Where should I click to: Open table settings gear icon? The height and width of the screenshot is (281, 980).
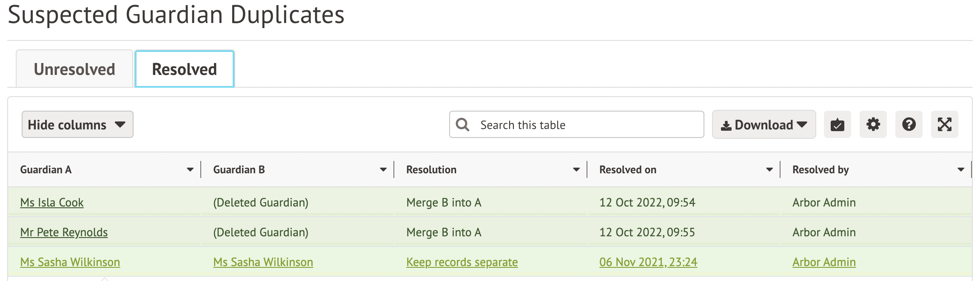(x=873, y=125)
